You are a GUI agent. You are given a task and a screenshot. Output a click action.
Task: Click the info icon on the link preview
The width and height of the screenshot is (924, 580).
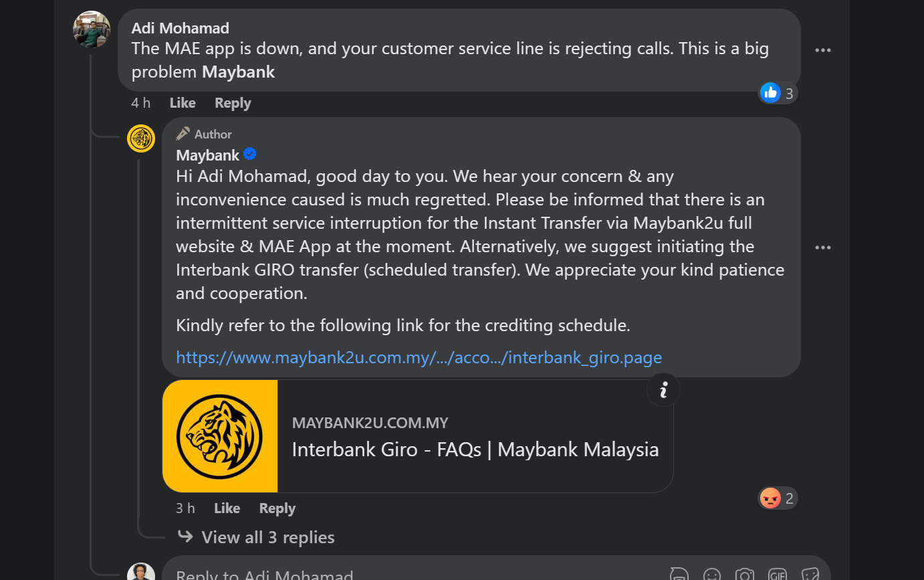pyautogui.click(x=663, y=389)
